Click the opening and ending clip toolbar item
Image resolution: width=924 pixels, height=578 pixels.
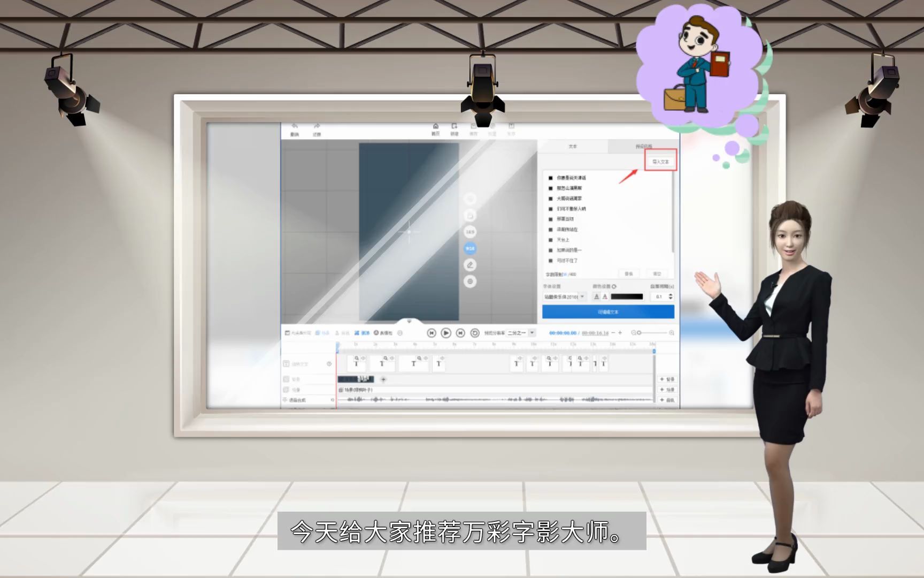point(298,333)
